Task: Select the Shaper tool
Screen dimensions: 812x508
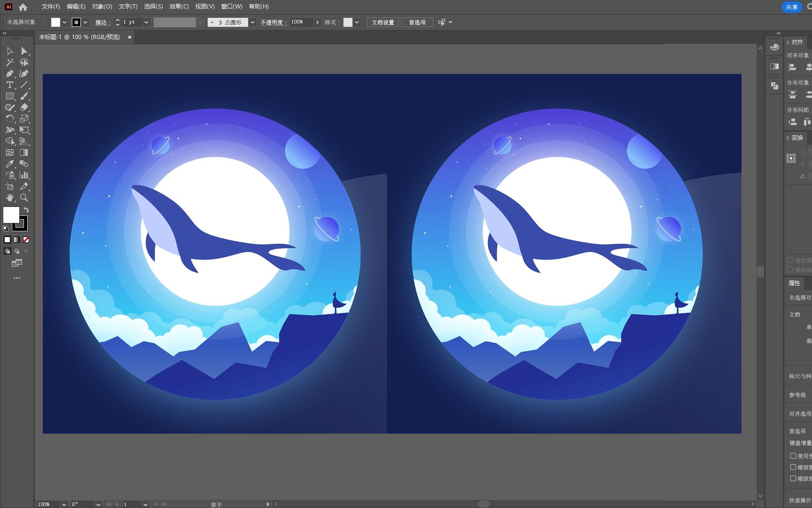Action: [10, 107]
